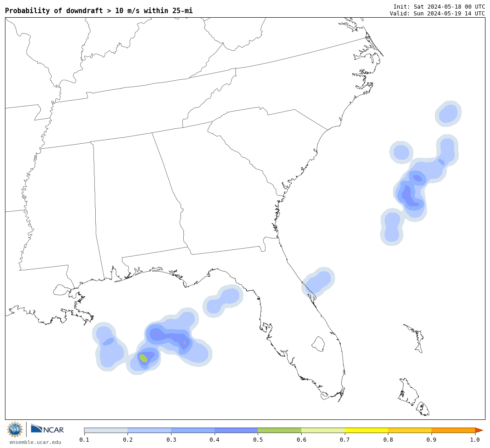Click Lake Okeechobee outline in Florida

[x=318, y=344]
